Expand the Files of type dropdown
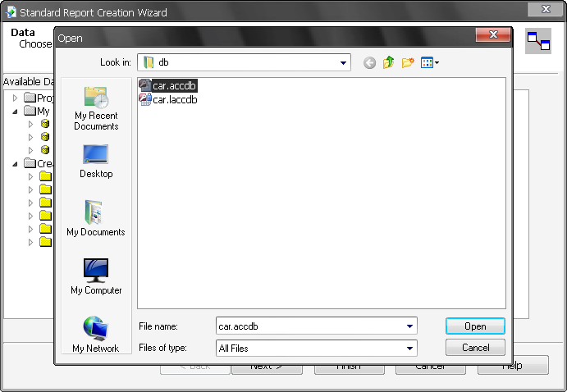 click(x=409, y=349)
